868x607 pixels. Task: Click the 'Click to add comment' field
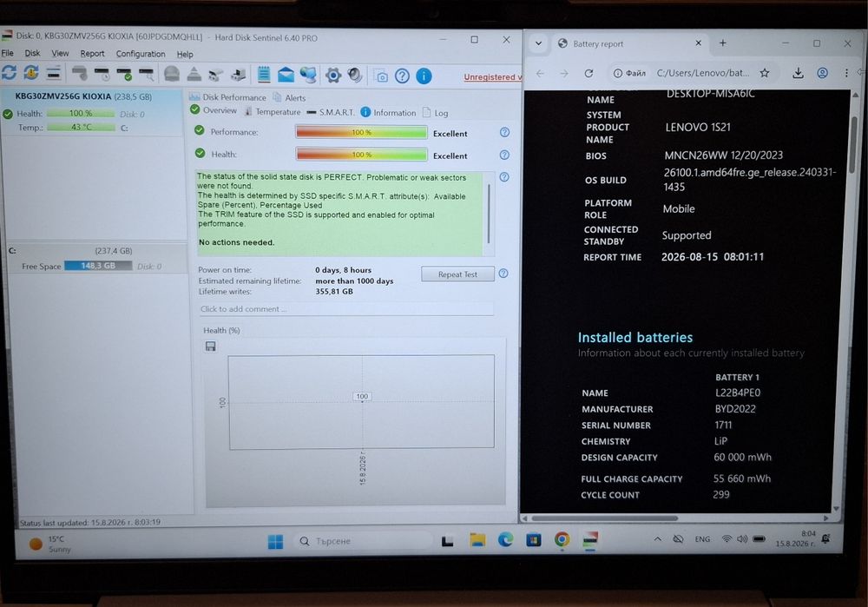pos(346,309)
